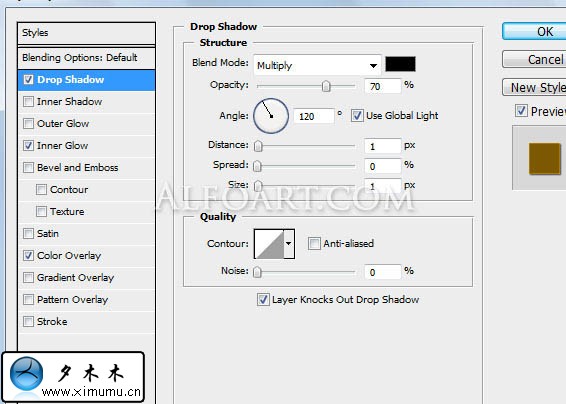Enable the Anti-aliased checkbox
This screenshot has height=404, width=566.
(x=314, y=243)
